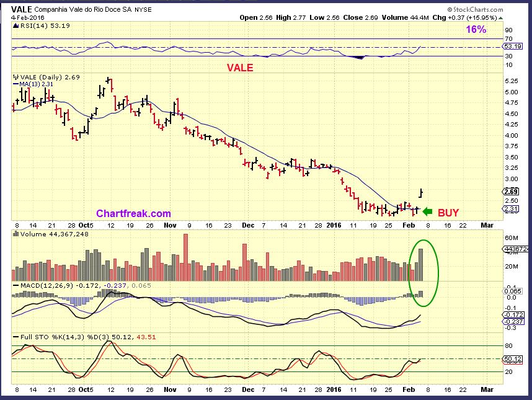Click the red VALE title above price chart

(x=240, y=68)
